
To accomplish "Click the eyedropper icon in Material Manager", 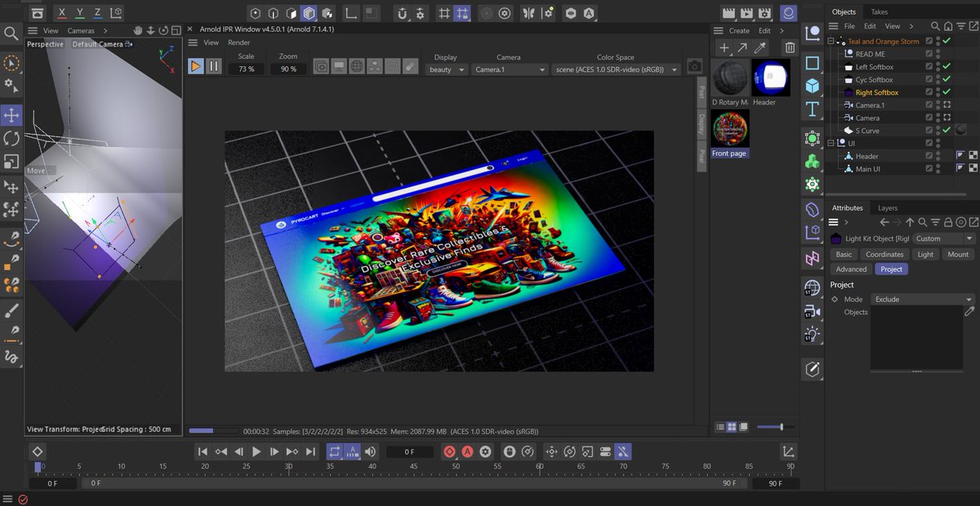I will (x=760, y=47).
